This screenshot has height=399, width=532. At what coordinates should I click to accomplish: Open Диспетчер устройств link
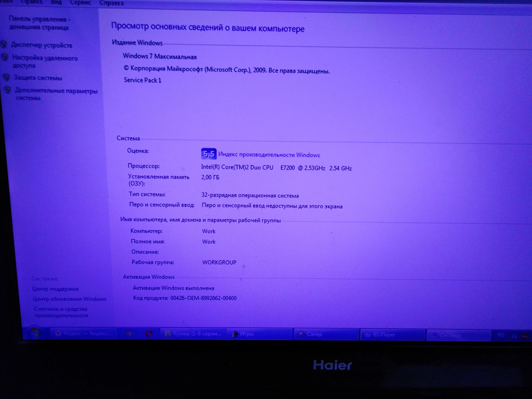[x=42, y=45]
